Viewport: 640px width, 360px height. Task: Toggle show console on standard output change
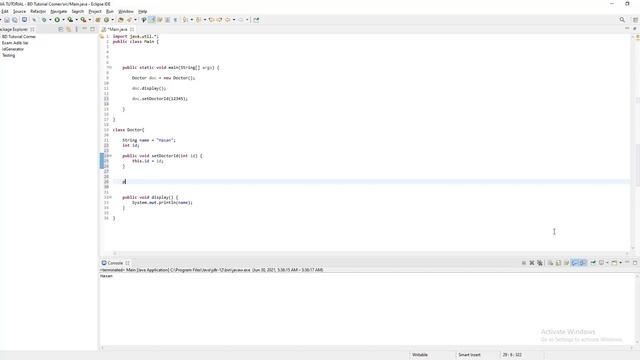point(575,263)
